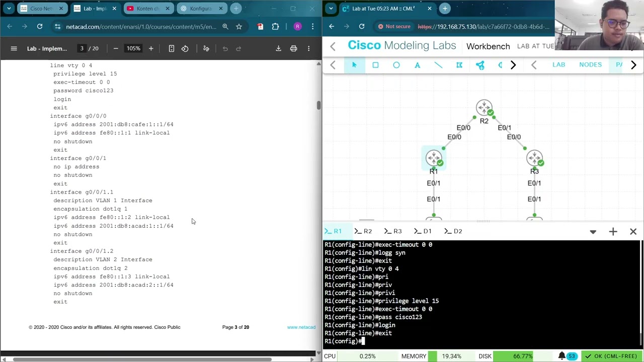Click the OK (CML-FREE) status button

[x=611, y=356]
